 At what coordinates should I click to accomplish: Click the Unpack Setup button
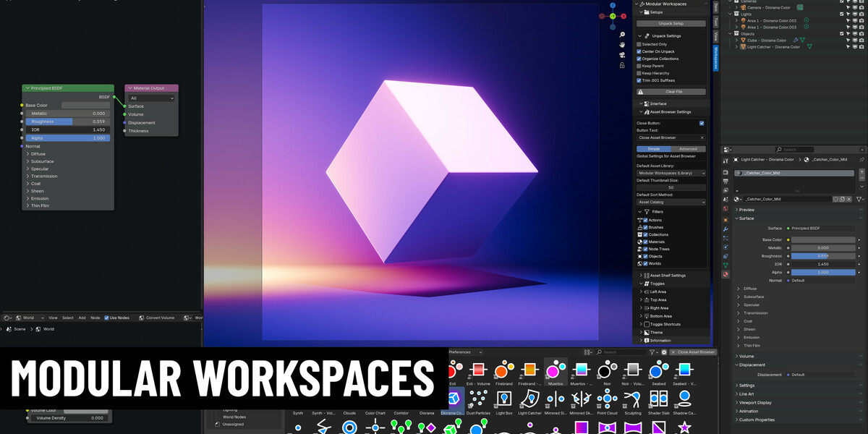pyautogui.click(x=671, y=23)
